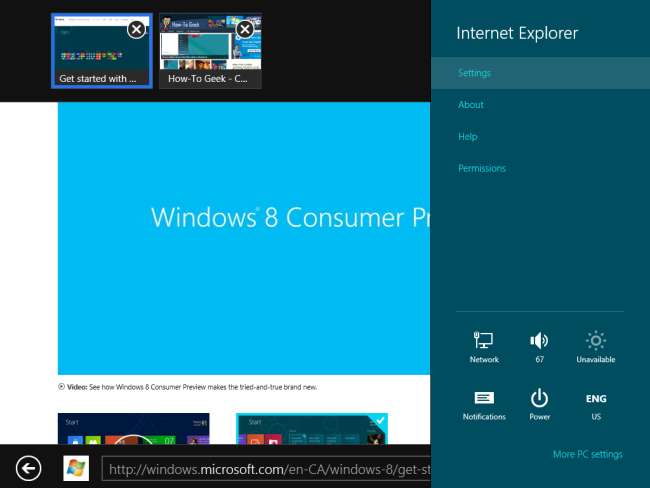
Task: Switch to the 'Get started with' tab thumbnail
Action: click(102, 51)
